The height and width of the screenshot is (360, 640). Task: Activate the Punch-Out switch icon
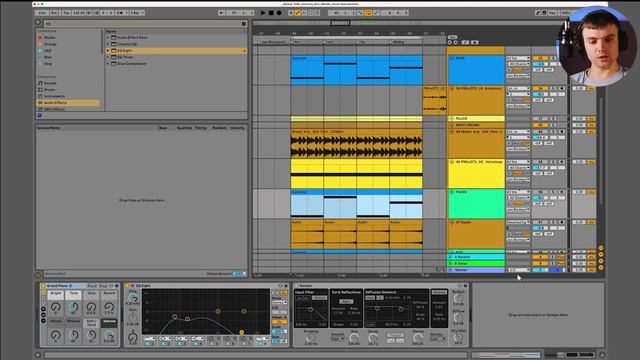(x=376, y=13)
